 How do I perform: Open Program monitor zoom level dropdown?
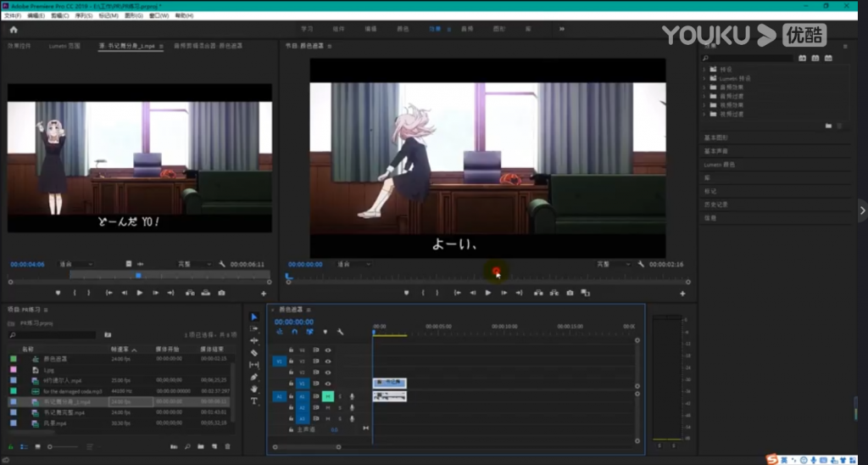(x=354, y=265)
